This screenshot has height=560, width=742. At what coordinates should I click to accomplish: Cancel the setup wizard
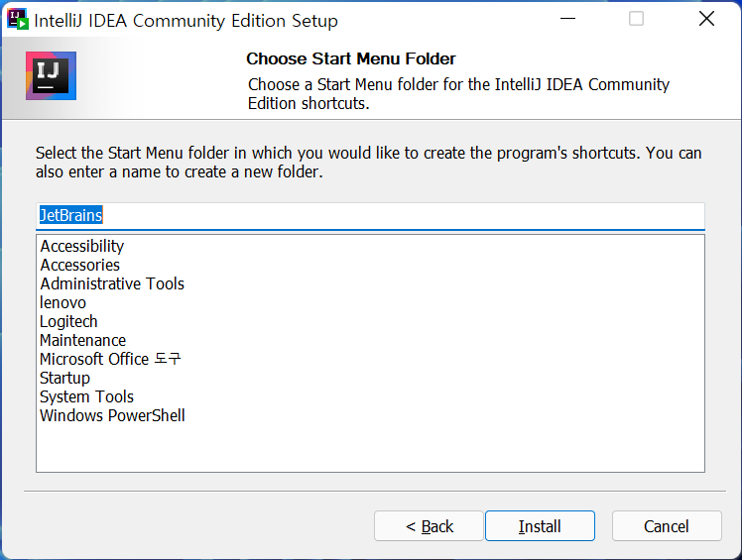pos(666,526)
